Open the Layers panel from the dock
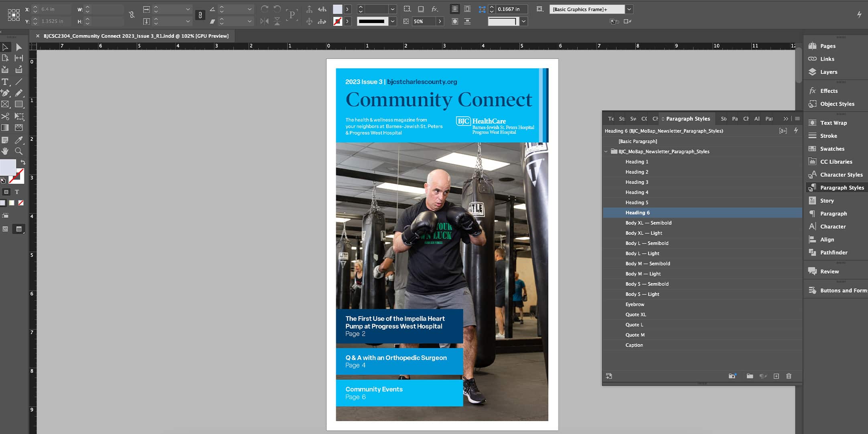The height and width of the screenshot is (434, 868). point(828,72)
